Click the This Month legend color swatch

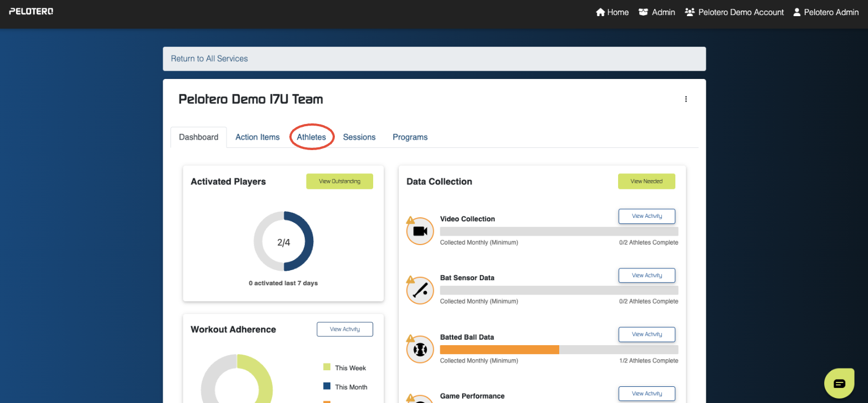327,386
